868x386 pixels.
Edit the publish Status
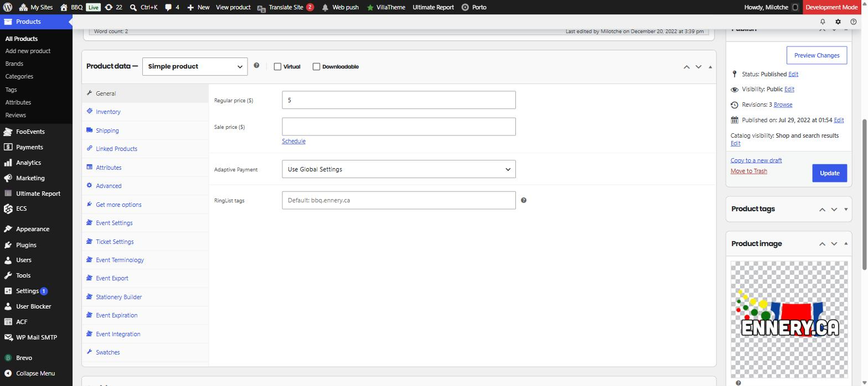pyautogui.click(x=793, y=74)
